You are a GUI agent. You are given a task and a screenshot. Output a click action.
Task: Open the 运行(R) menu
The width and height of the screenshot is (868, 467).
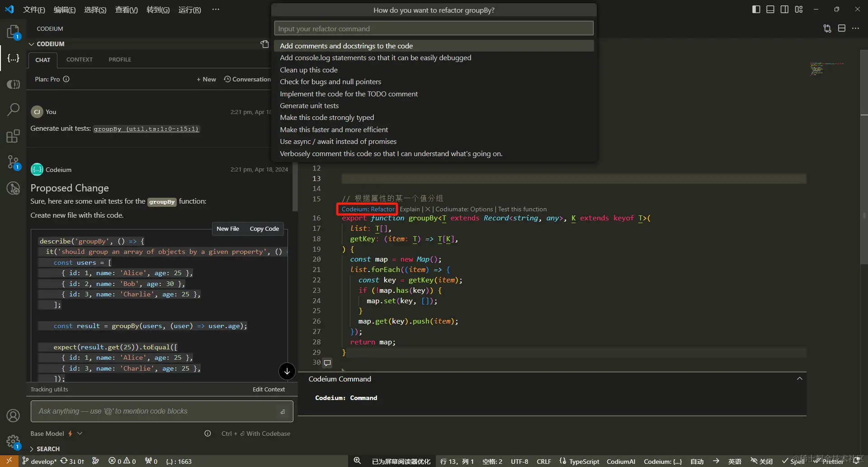tap(189, 10)
